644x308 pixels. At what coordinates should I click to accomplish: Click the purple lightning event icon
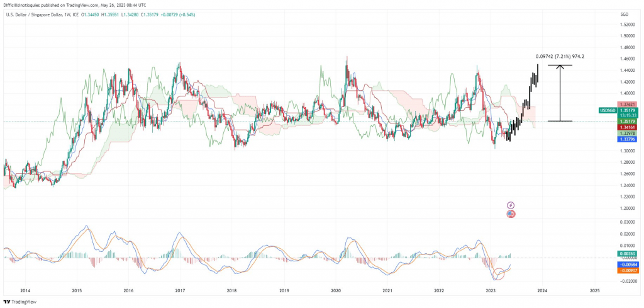click(x=511, y=205)
